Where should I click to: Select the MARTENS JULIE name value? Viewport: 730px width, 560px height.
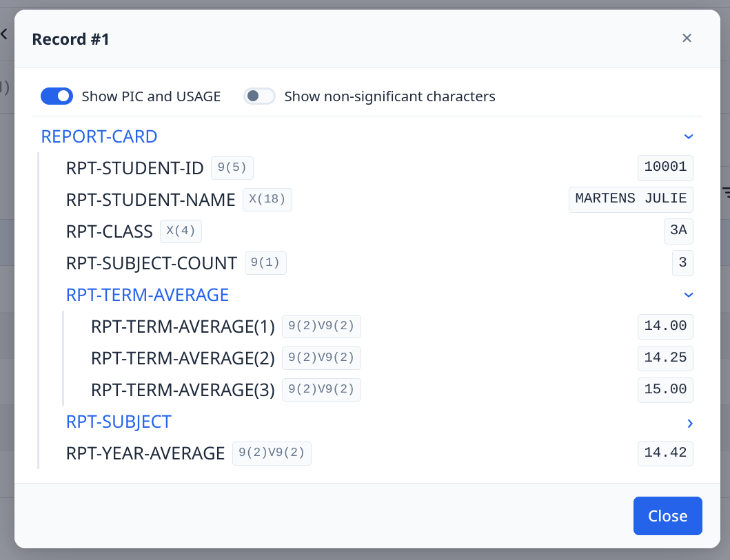631,200
